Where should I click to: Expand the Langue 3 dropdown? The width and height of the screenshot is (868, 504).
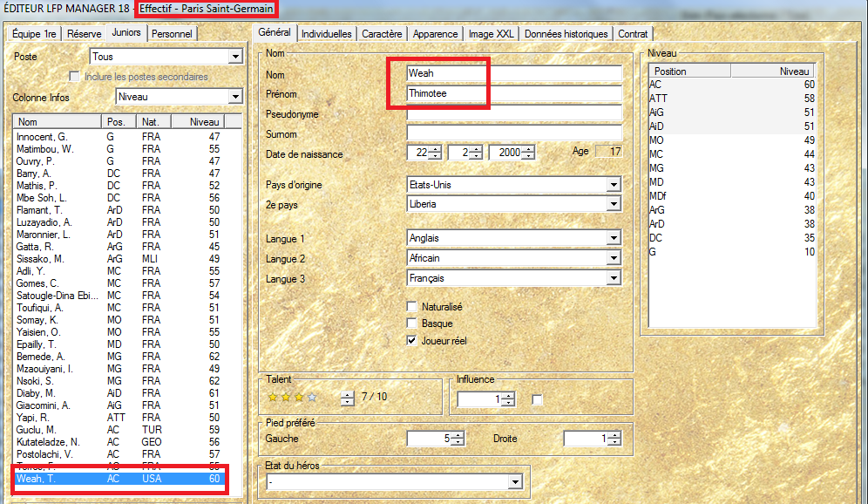[x=614, y=278]
